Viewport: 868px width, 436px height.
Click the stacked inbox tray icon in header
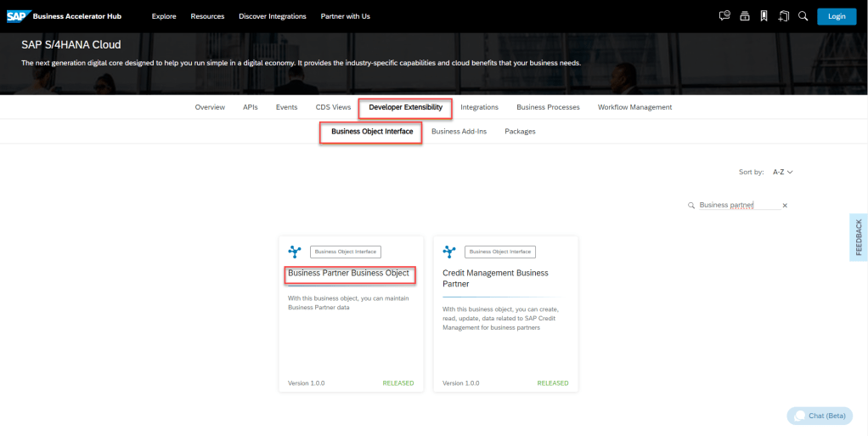coord(744,16)
